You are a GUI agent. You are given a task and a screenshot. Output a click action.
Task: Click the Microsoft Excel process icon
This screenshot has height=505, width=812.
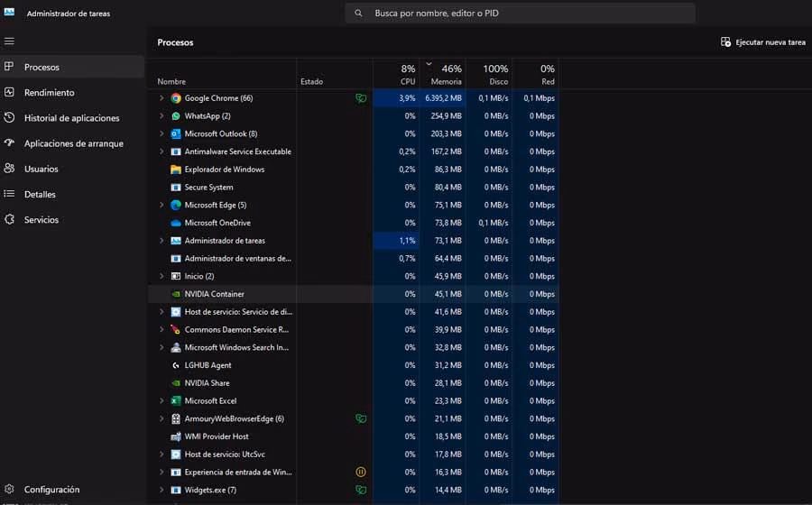pos(176,401)
